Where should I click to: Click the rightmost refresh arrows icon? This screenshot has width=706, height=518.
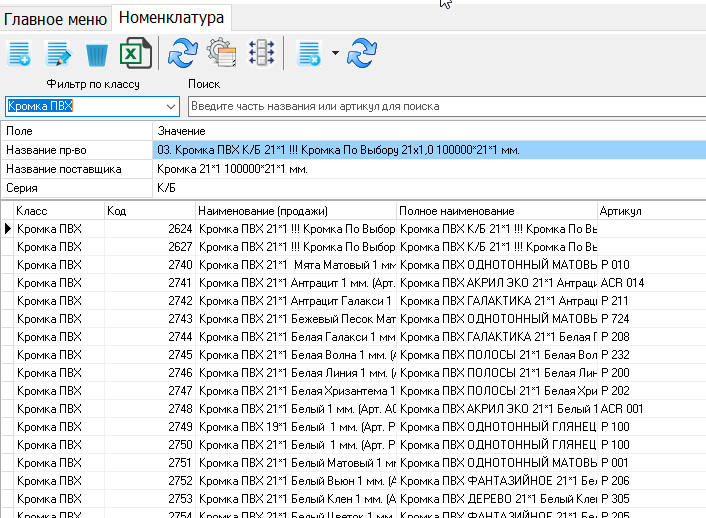(x=362, y=54)
